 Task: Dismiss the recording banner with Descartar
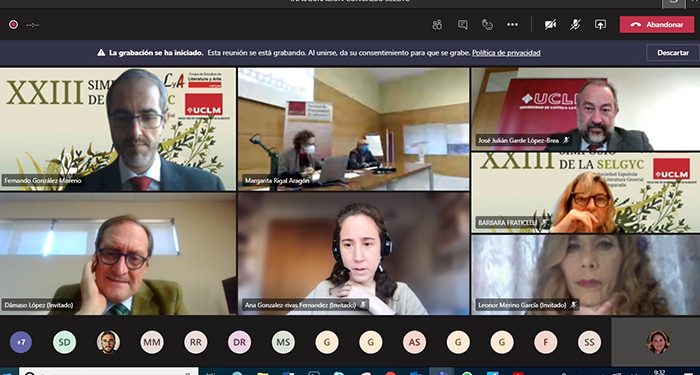673,53
